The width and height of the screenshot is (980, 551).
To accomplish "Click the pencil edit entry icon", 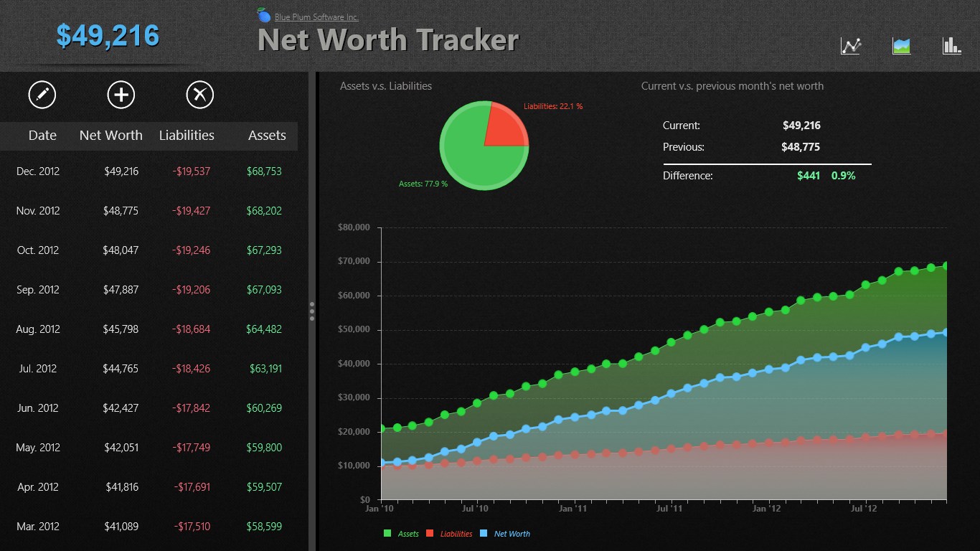I will 42,95.
